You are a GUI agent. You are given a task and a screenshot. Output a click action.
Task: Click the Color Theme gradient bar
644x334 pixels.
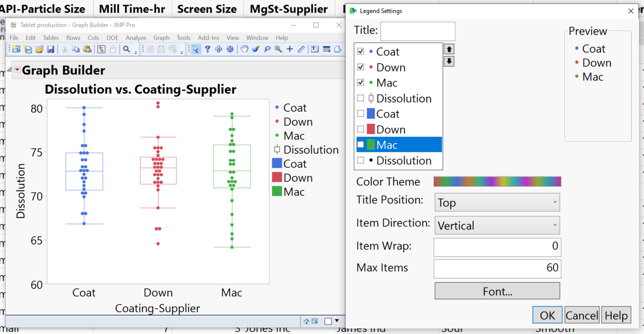click(497, 181)
